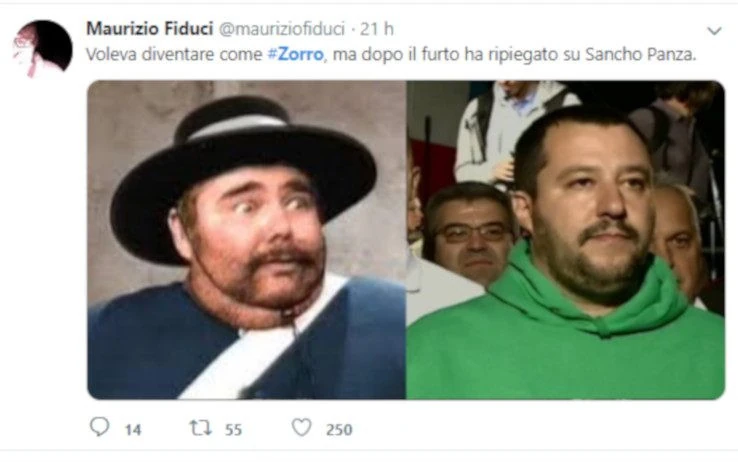Click the reply speech bubble icon
Image resolution: width=738 pixels, height=462 pixels.
(99, 427)
